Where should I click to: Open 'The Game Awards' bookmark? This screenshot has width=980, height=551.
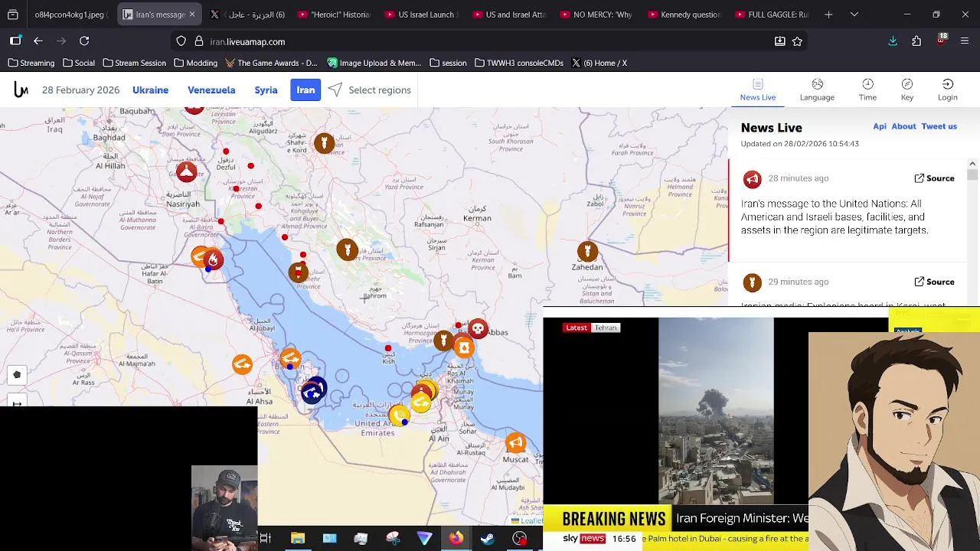click(269, 63)
